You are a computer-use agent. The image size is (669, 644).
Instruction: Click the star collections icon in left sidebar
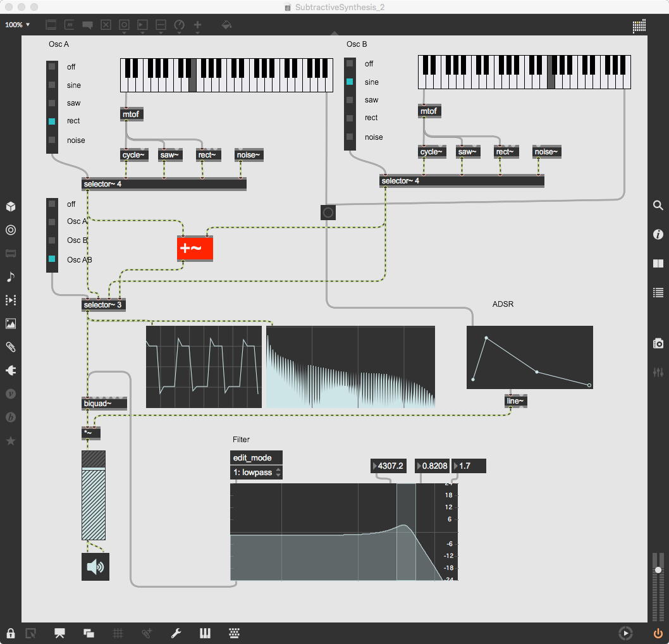tap(11, 441)
